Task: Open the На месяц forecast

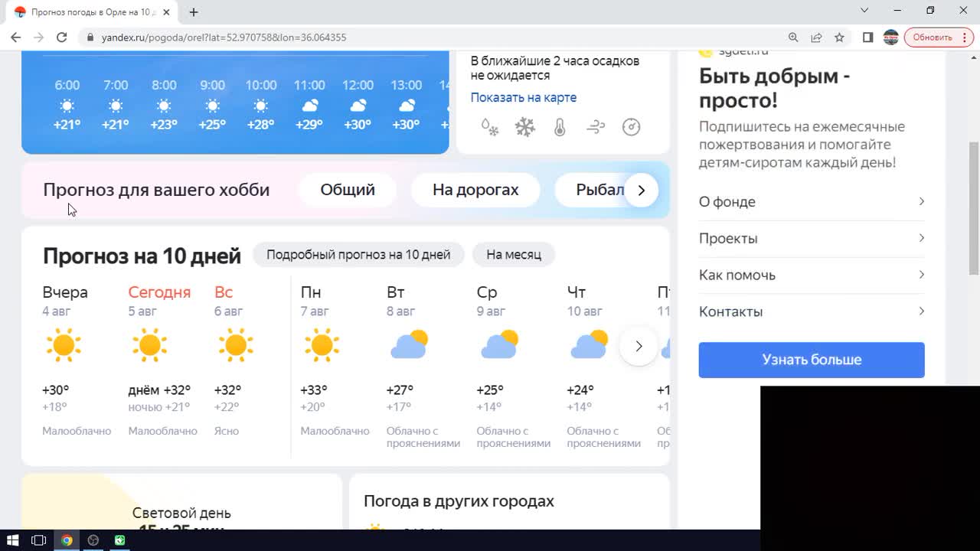Action: pyautogui.click(x=514, y=255)
